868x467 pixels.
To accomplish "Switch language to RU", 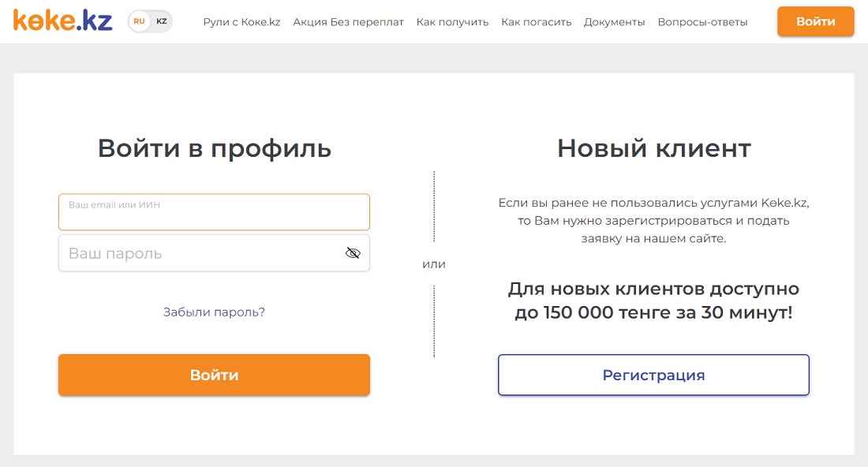I will pos(139,21).
